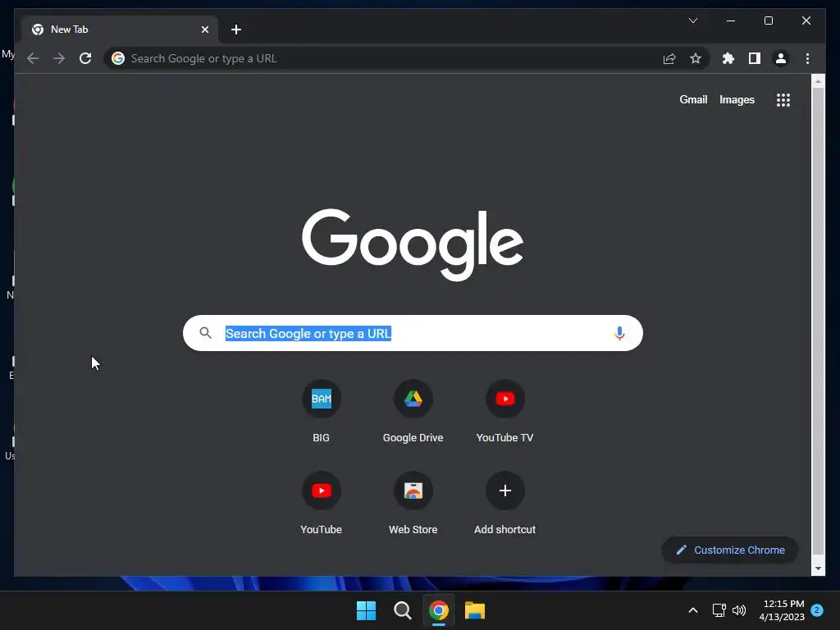Open volume control in system tray
840x630 pixels.
[x=739, y=610]
